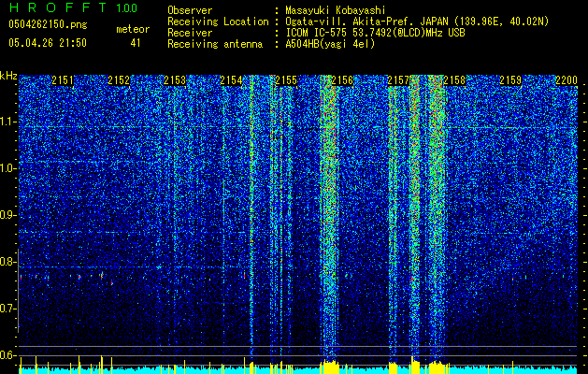Click the kHz axis unit label

coord(8,76)
